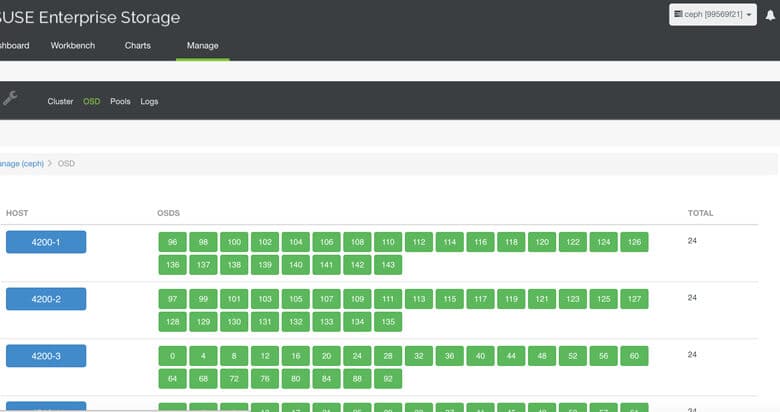Select OSD 60 tile
Viewport: 780px width, 412px height.
[634, 356]
